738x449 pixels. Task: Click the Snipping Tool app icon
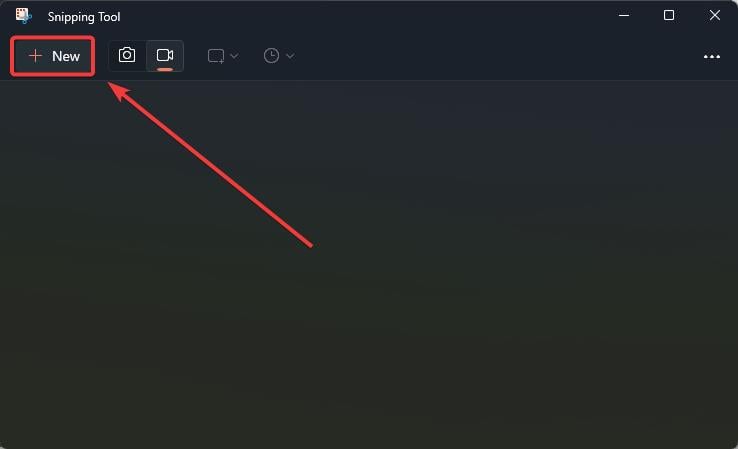23,16
